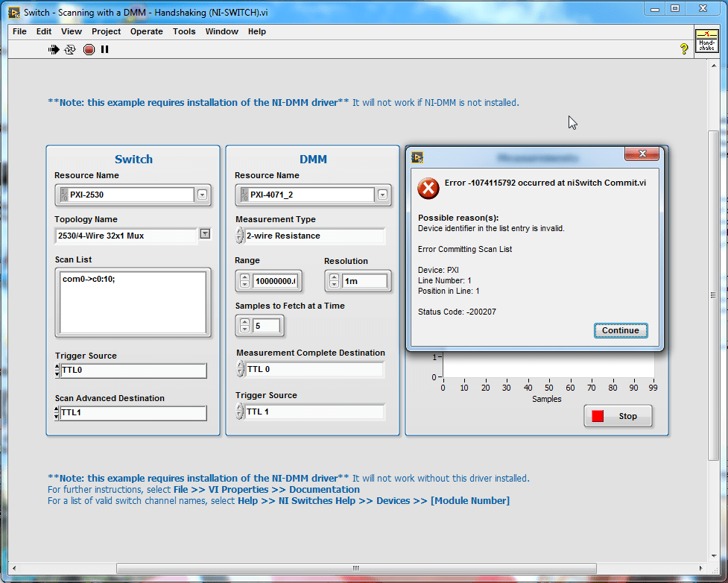Viewport: 728px width, 583px height.
Task: Expand the DMM Resource Name dropdown
Action: pos(382,195)
